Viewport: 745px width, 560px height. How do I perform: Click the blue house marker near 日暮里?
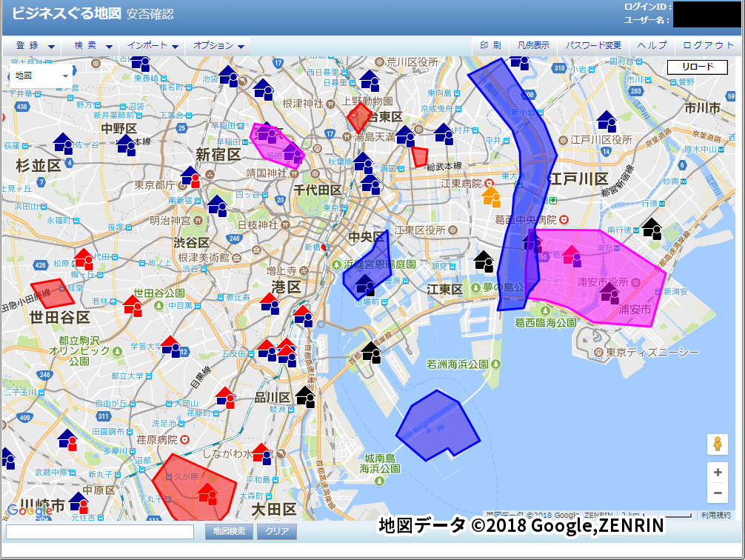click(370, 81)
